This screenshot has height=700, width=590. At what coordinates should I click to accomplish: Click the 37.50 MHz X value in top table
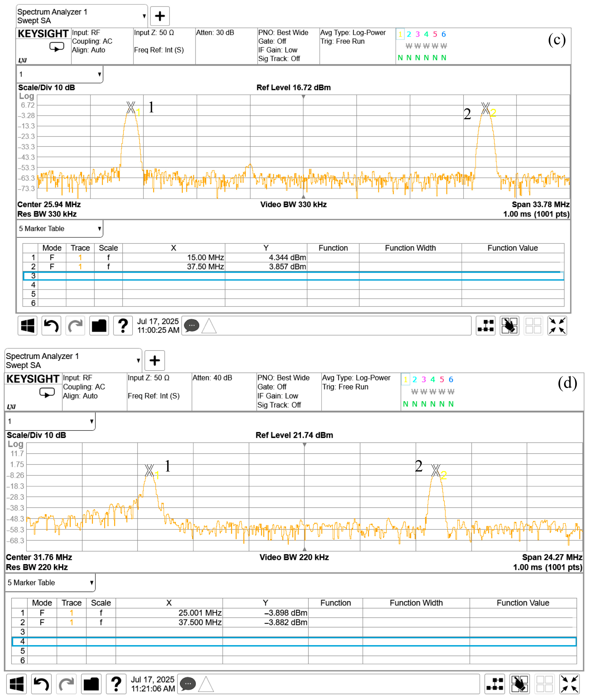tap(174, 267)
